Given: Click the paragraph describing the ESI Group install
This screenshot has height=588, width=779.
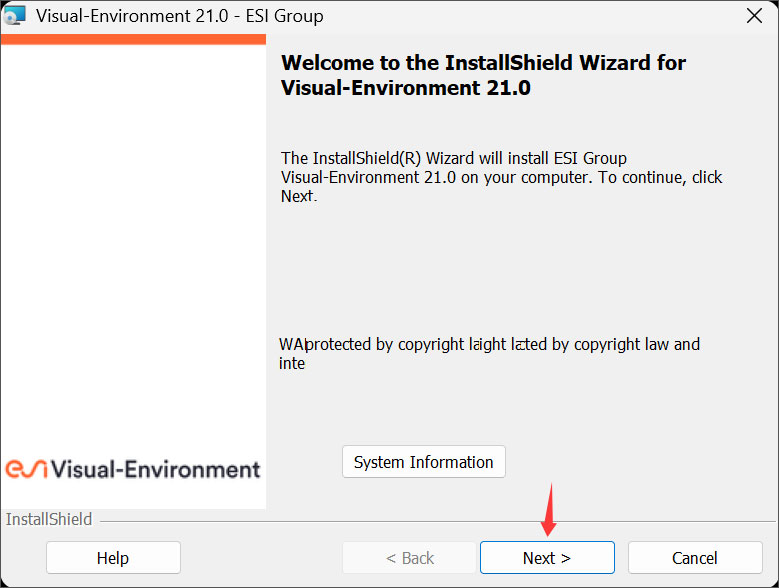Looking at the screenshot, I should pyautogui.click(x=501, y=177).
